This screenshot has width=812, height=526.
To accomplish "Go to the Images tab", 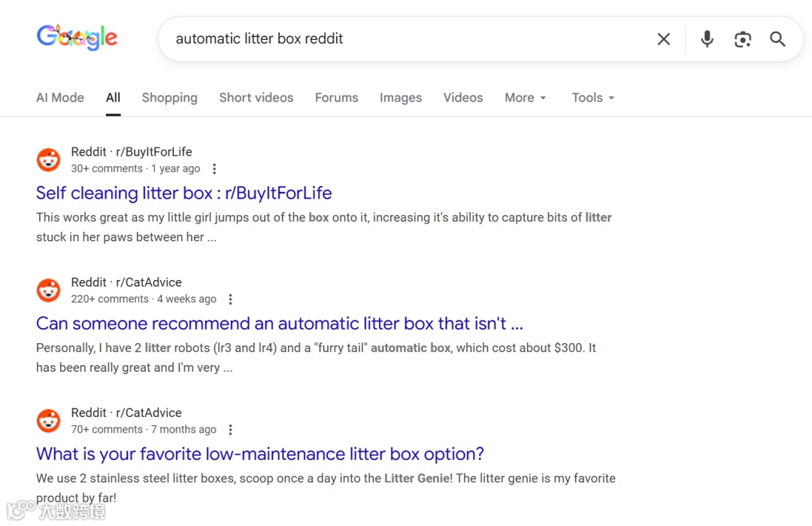I will (401, 98).
